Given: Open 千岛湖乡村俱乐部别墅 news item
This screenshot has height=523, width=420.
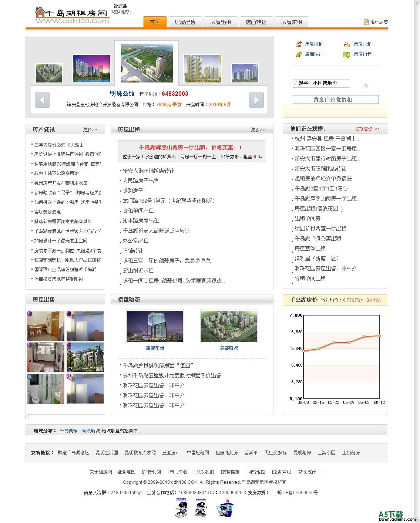Looking at the screenshot, I should click(158, 365).
